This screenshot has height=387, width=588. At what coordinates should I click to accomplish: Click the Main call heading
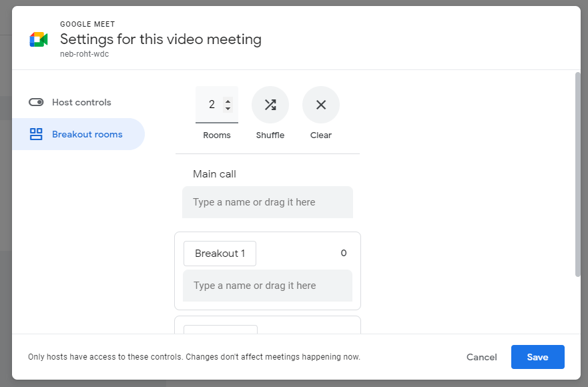214,174
